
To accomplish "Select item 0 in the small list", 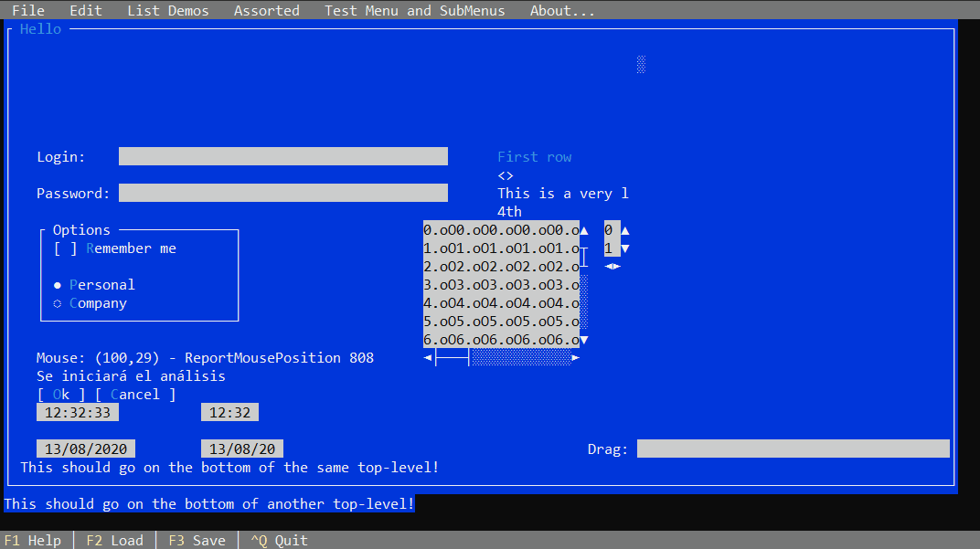I will pos(612,230).
